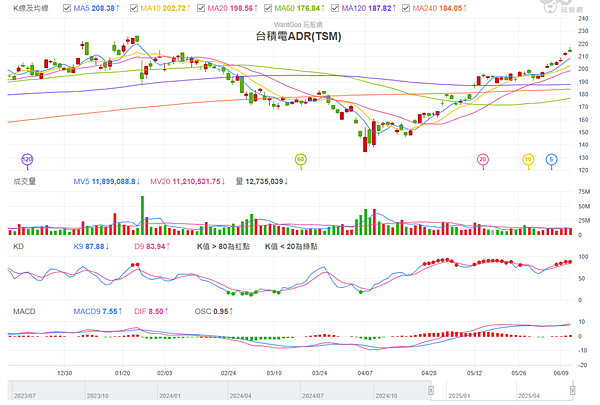The width and height of the screenshot is (600, 405).
Task: Click the MACD panel label
Action: tap(24, 312)
